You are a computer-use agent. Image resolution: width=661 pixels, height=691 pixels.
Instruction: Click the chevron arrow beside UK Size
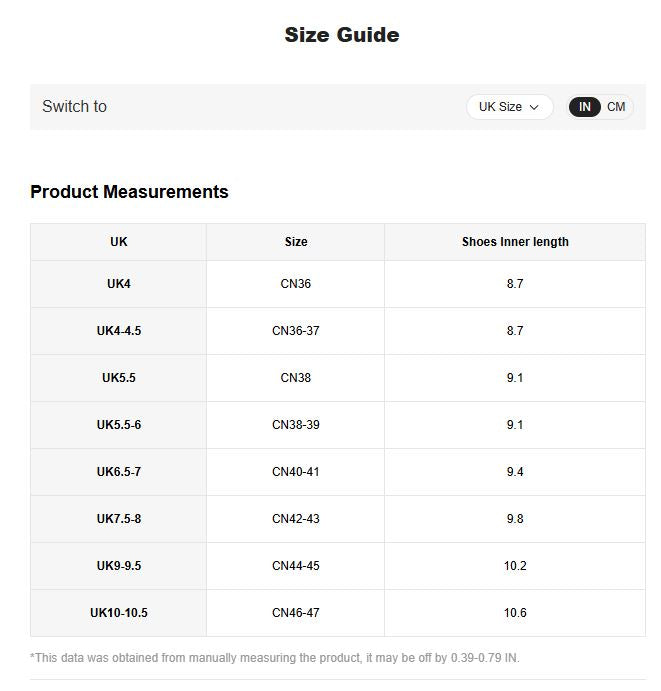pyautogui.click(x=534, y=108)
